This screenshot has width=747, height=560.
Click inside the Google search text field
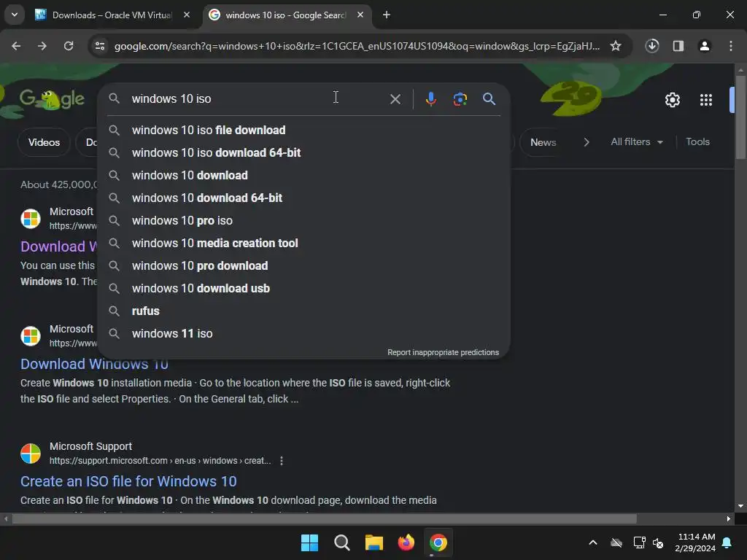point(258,98)
